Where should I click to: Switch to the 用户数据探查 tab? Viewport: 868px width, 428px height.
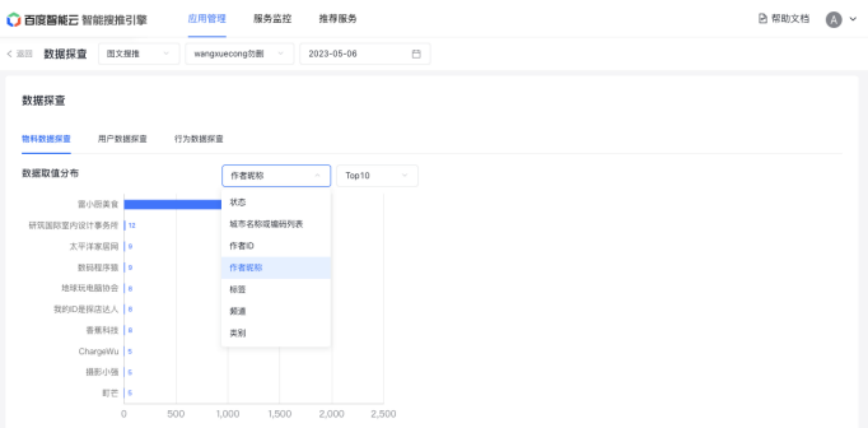coord(122,139)
